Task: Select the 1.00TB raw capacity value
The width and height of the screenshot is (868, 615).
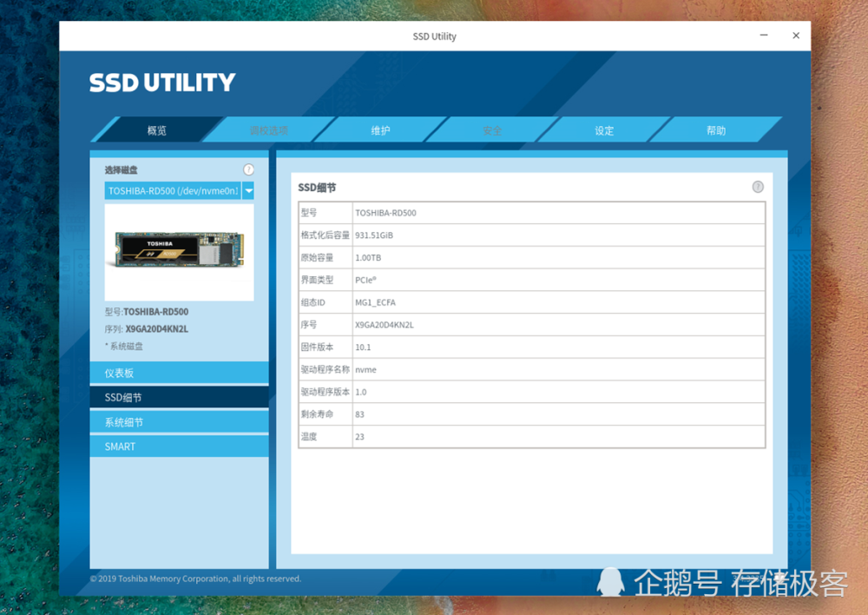Action: coord(368,258)
